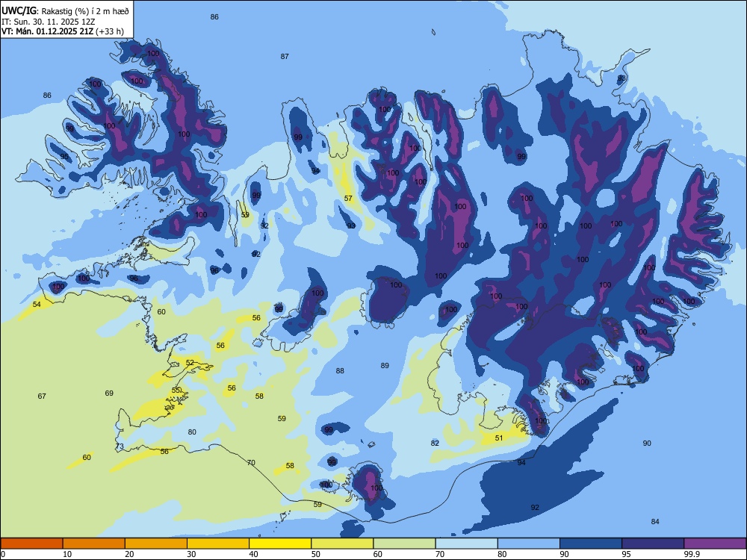Select the map value '95' in the Westfjords
This screenshot has width=747, height=560.
point(64,156)
